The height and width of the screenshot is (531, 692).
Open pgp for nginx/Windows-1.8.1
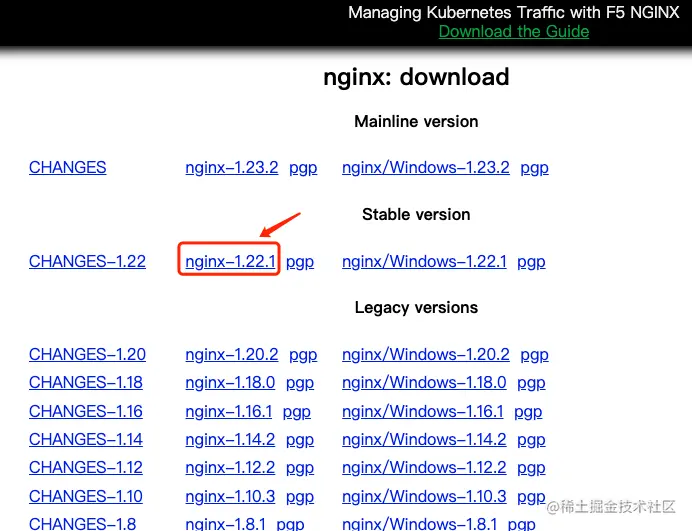pyautogui.click(x=522, y=524)
